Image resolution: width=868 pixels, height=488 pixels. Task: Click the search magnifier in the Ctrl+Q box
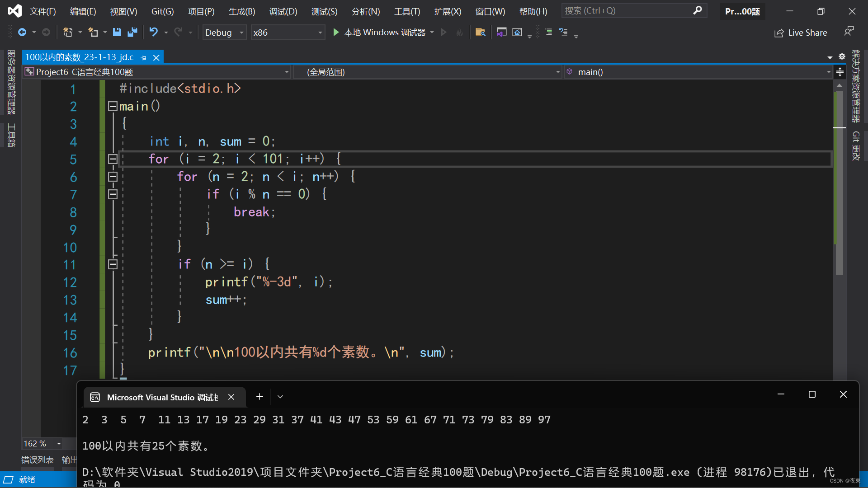tap(698, 10)
